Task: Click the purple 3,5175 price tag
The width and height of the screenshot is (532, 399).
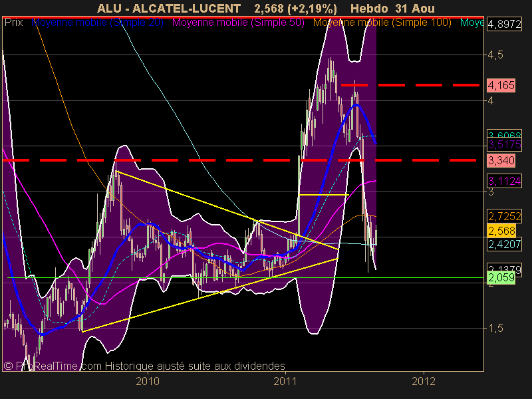Action: pos(504,144)
